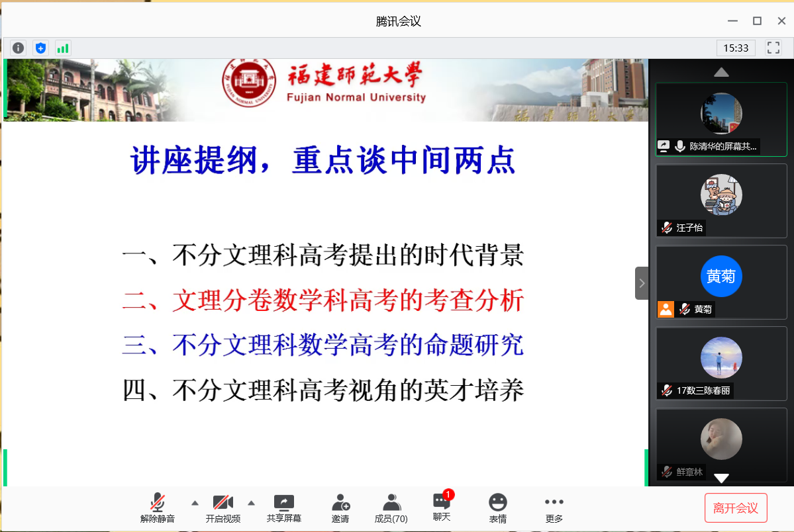This screenshot has width=794, height=532.
Task: Click the blue security shield icon
Action: coord(40,48)
